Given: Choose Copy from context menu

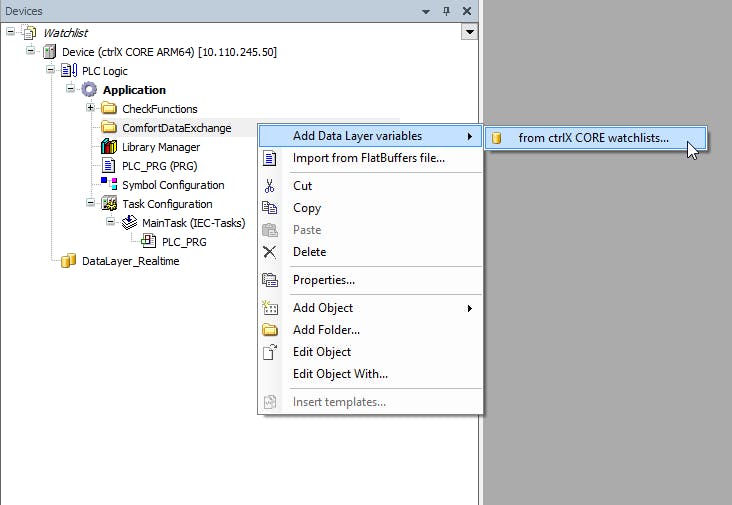Looking at the screenshot, I should pyautogui.click(x=370, y=208).
